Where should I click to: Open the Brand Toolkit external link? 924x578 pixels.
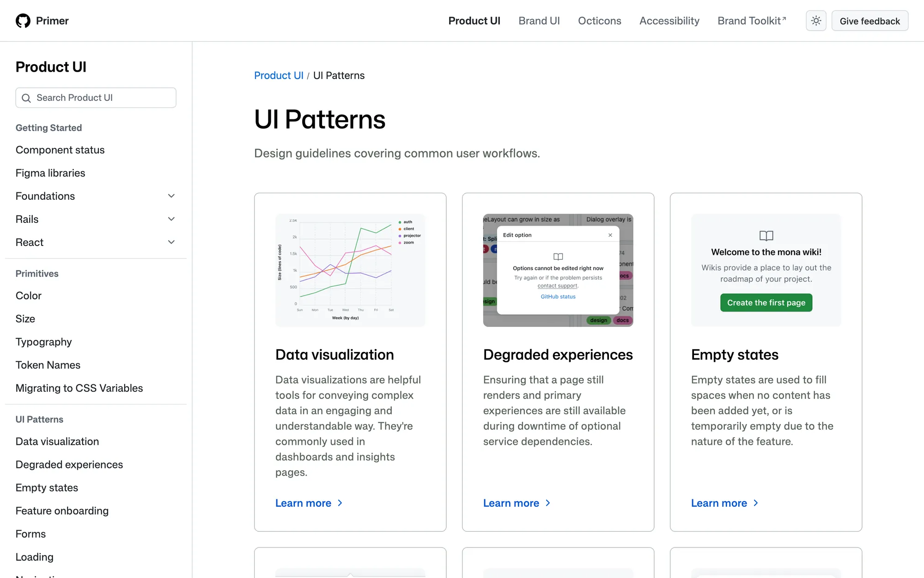[x=751, y=21]
